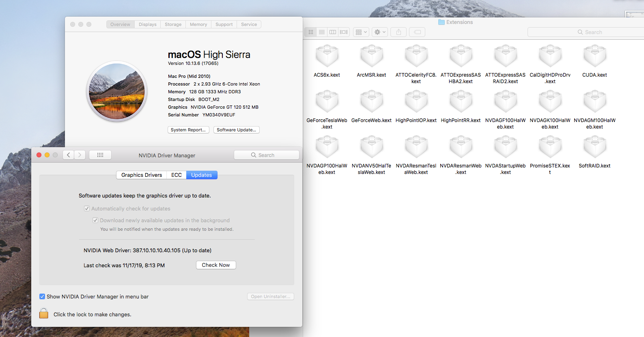
Task: Select ATTOExpressSASRAID2.kext icon
Action: [506, 56]
